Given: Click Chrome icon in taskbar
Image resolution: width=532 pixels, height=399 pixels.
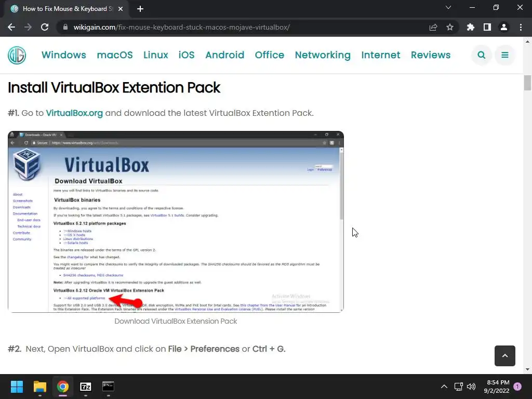Looking at the screenshot, I should tap(63, 387).
